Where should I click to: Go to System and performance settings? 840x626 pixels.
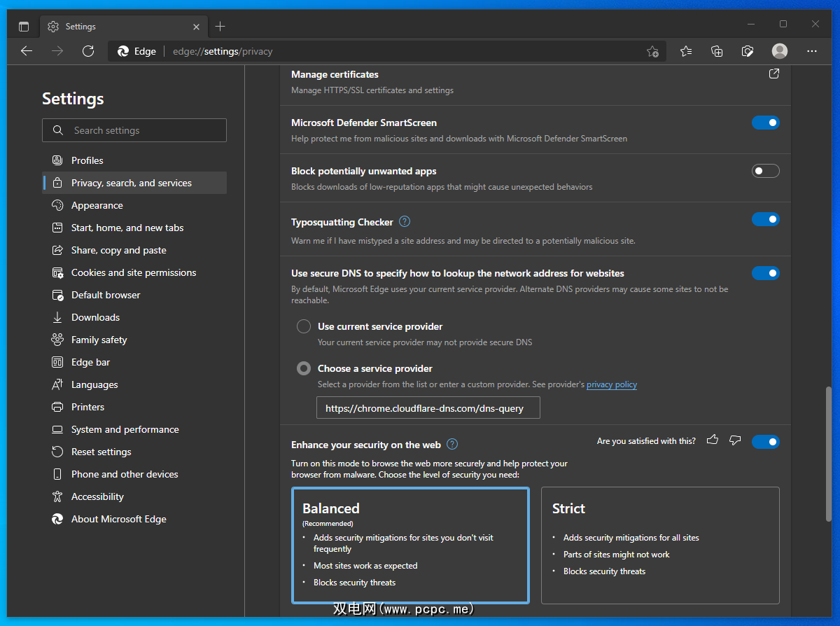coord(125,429)
